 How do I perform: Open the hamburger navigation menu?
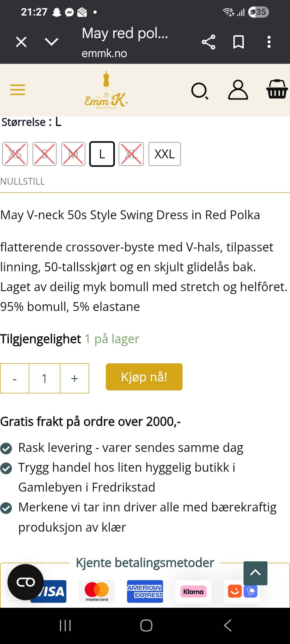[17, 90]
